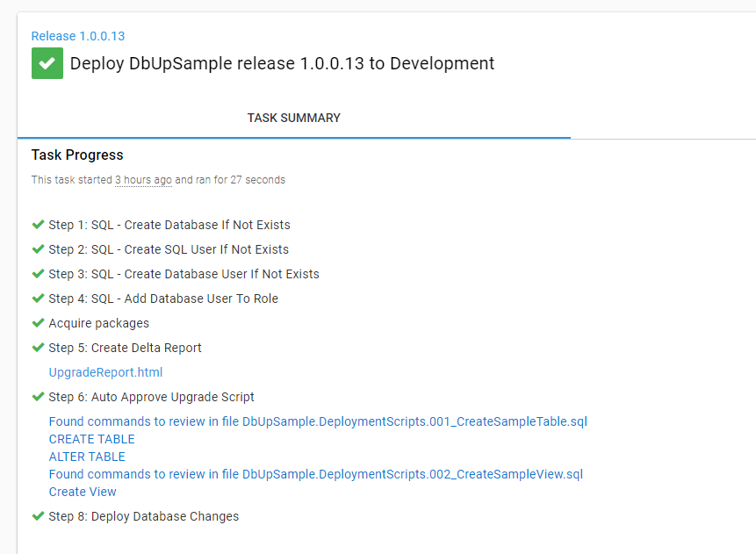Click the Create View highlight line
This screenshot has width=756, height=554.
pos(83,492)
